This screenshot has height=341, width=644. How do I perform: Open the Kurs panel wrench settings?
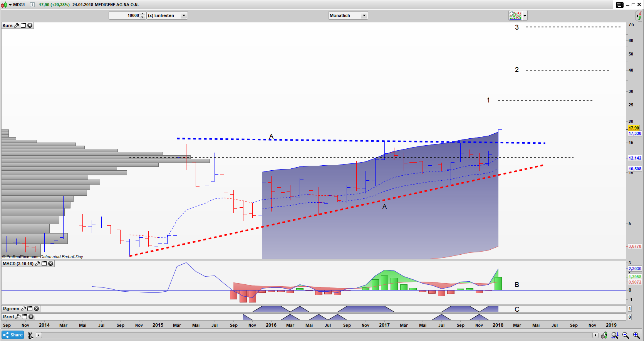17,25
